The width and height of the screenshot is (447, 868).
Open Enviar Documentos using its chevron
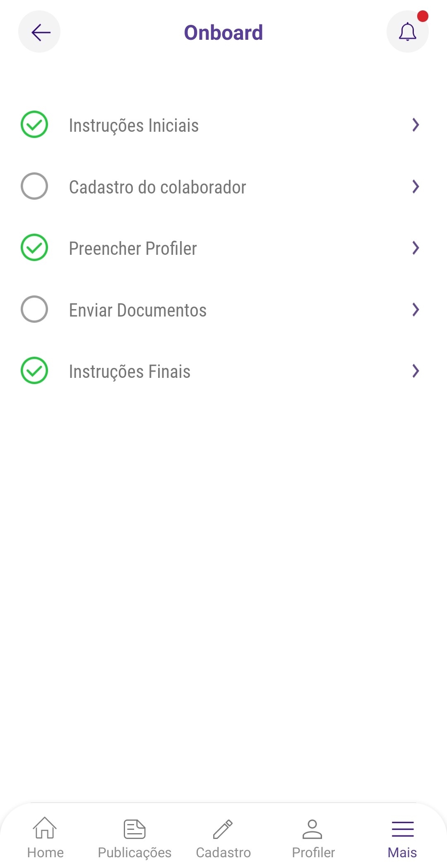point(416,309)
